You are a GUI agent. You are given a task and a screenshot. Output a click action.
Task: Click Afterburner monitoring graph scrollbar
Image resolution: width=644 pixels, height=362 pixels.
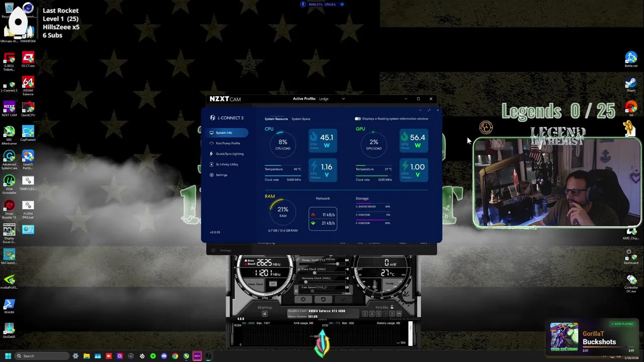[x=410, y=334]
